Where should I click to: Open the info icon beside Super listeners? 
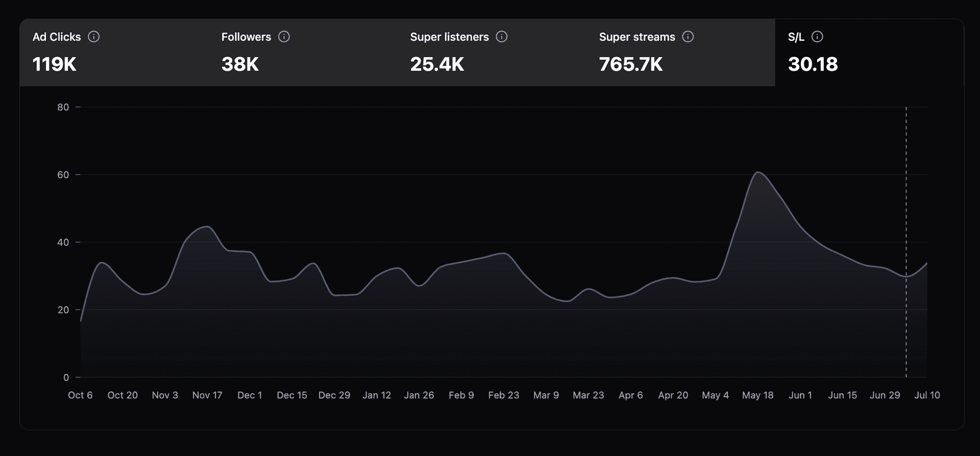[x=502, y=37]
